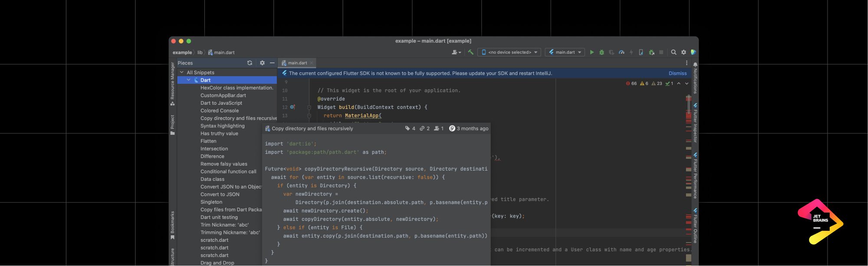Run the app with the green play button

592,52
